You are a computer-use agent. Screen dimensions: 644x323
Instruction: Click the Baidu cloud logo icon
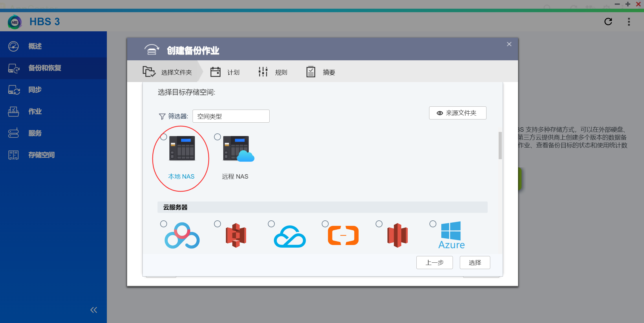[x=182, y=235]
